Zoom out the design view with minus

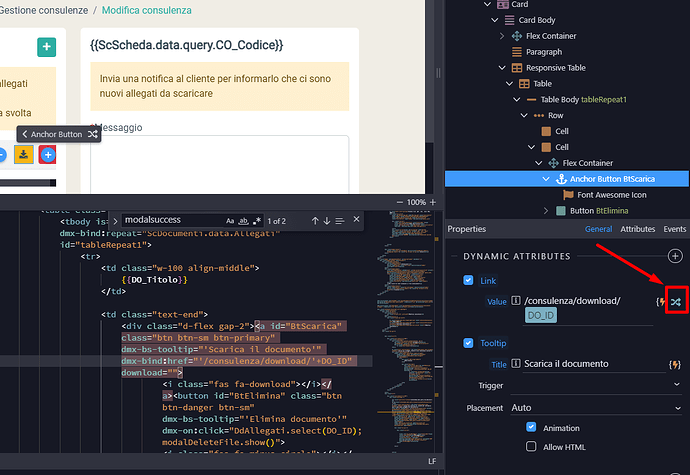click(x=400, y=203)
